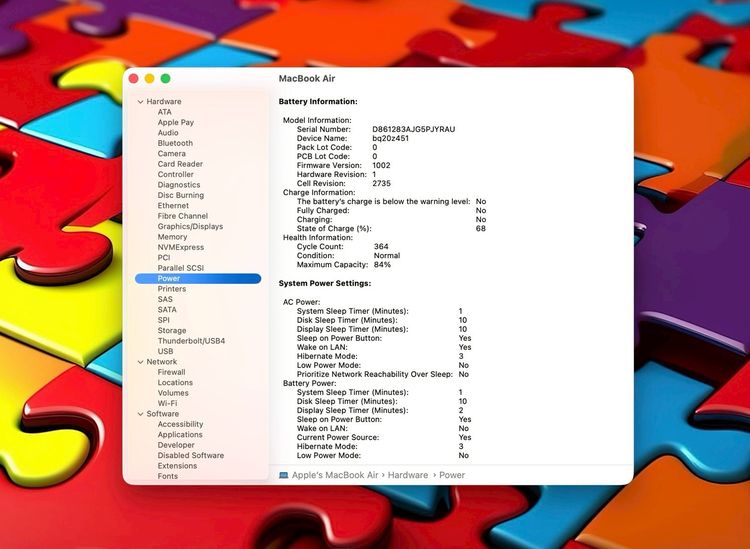Click Hardware in the path bar
Image resolution: width=750 pixels, height=549 pixels.
(408, 475)
